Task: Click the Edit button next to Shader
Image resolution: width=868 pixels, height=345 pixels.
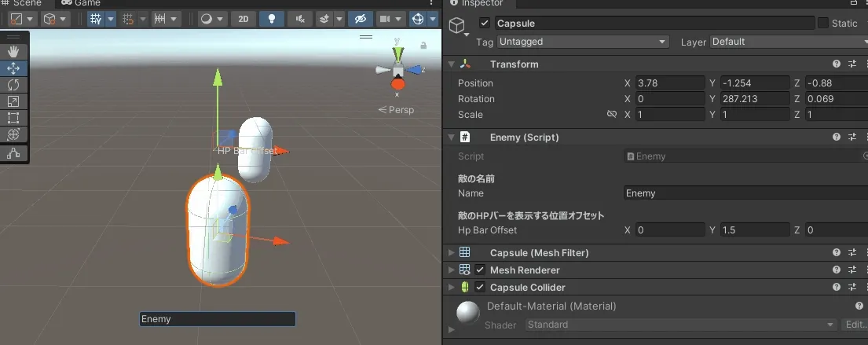Action: pos(854,325)
